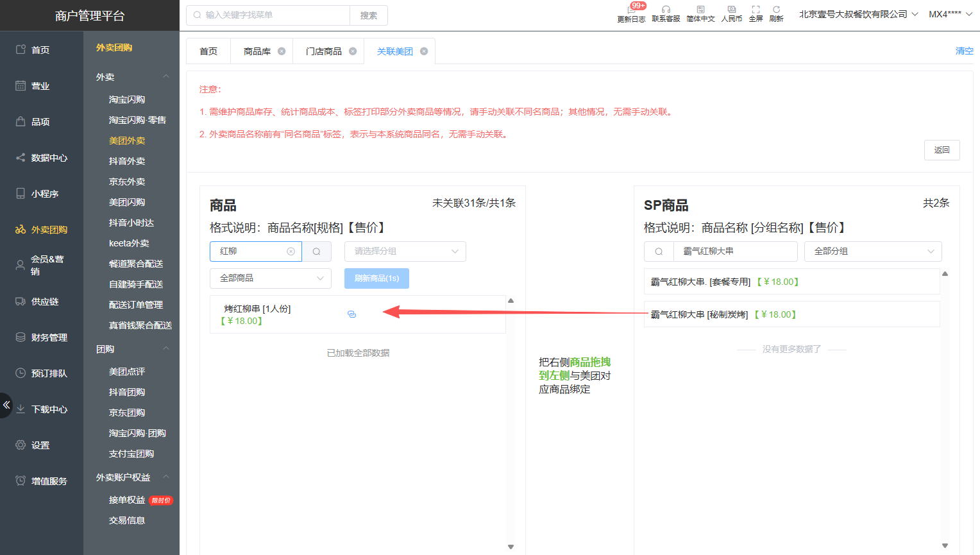Open 全部商品 dropdown
980x555 pixels.
pyautogui.click(x=271, y=278)
